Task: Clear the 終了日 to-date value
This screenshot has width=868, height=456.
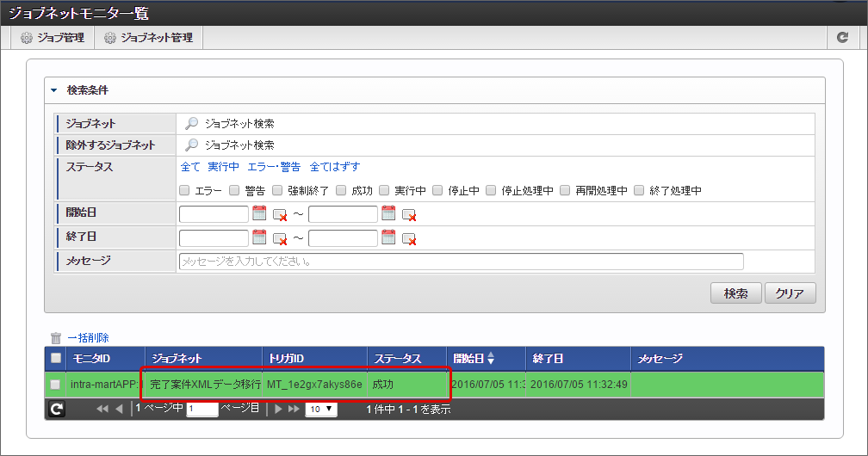Action: click(409, 239)
